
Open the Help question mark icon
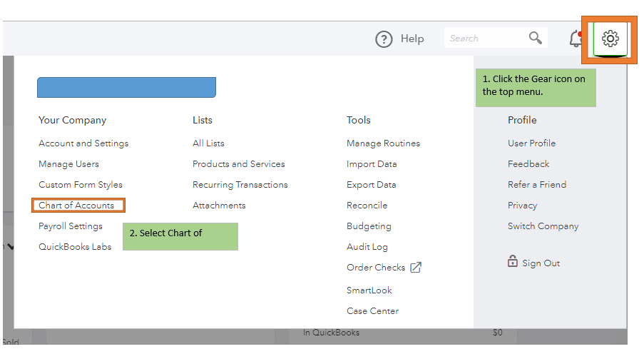pos(384,39)
